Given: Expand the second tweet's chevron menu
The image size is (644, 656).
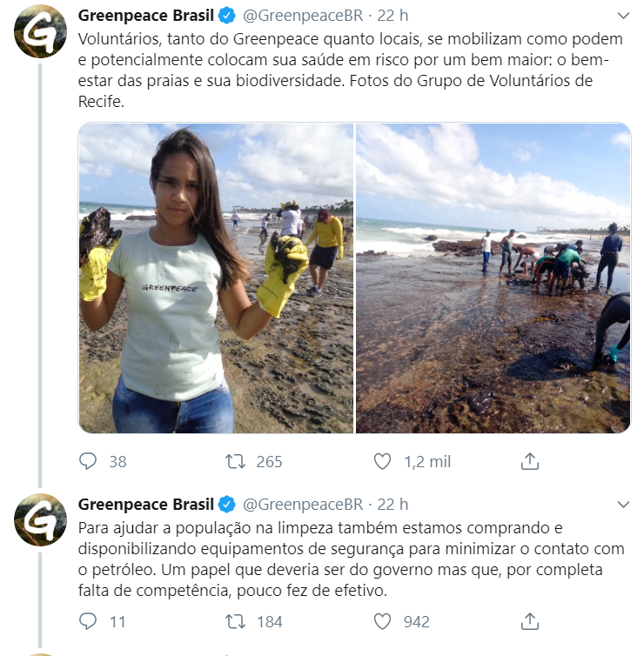Looking at the screenshot, I should click(x=623, y=505).
